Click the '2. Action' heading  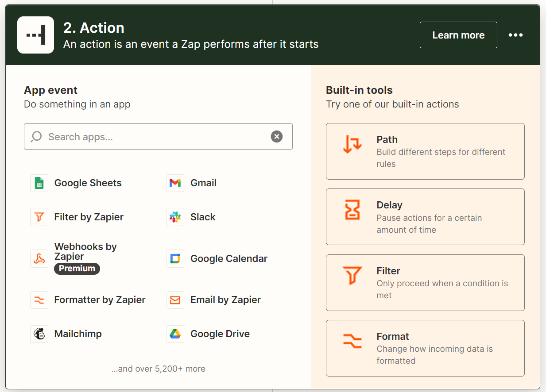(93, 28)
